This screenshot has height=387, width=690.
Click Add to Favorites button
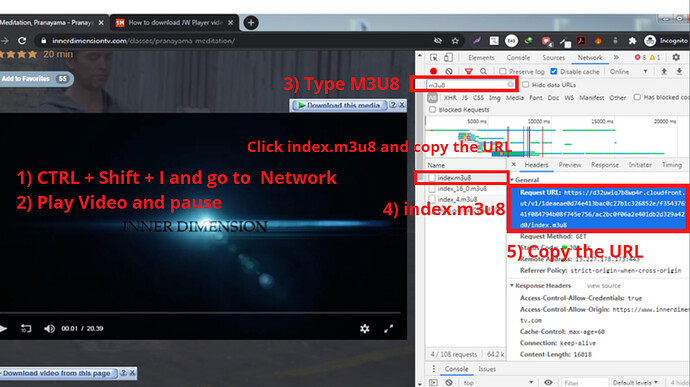[x=36, y=79]
